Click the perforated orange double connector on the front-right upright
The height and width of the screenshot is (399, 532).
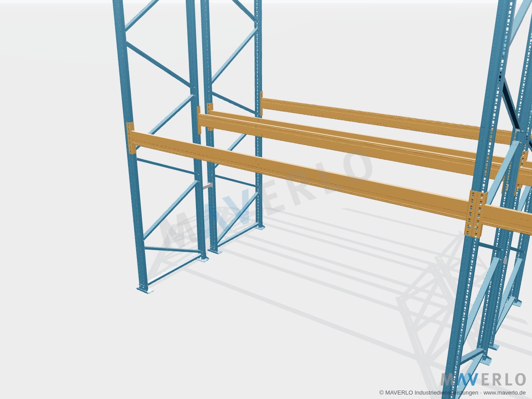[476, 214]
